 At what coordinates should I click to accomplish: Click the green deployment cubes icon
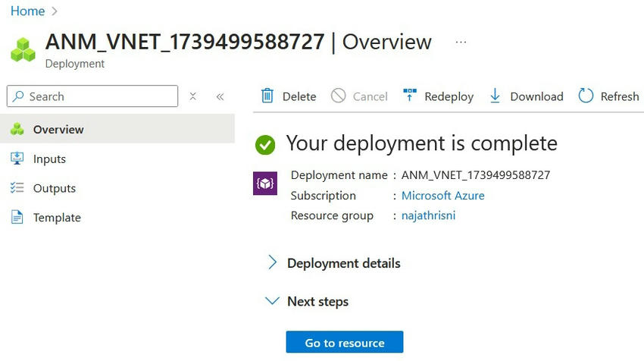pos(23,49)
